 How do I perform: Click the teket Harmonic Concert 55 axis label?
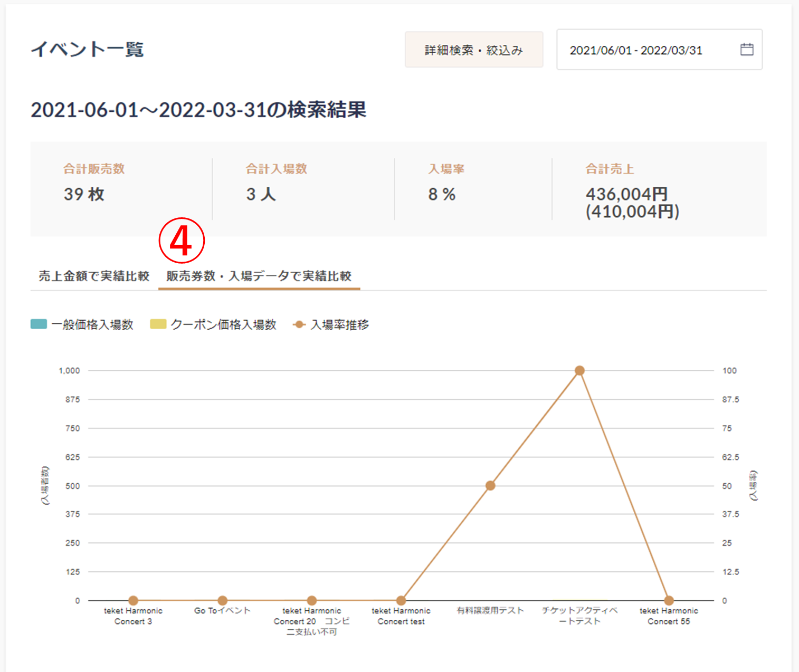point(669,616)
